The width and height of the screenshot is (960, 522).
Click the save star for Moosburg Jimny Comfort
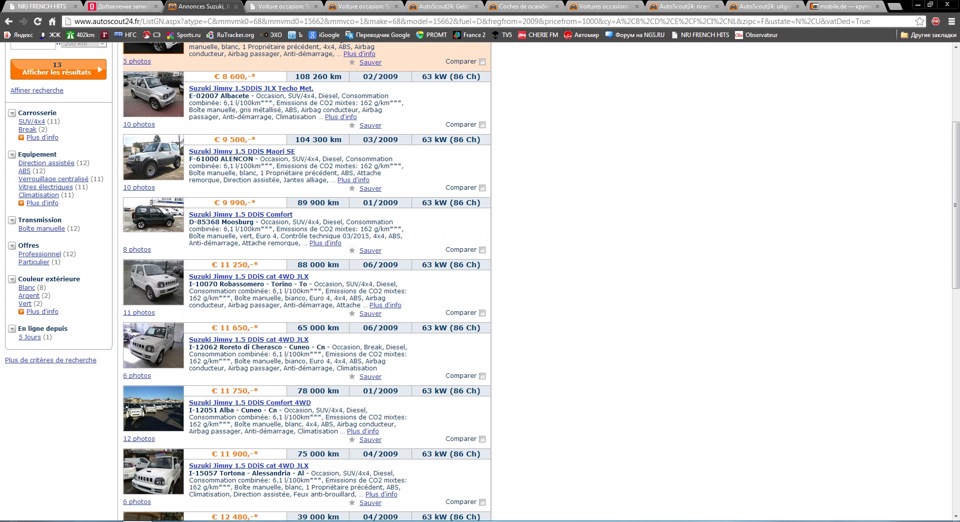point(352,250)
